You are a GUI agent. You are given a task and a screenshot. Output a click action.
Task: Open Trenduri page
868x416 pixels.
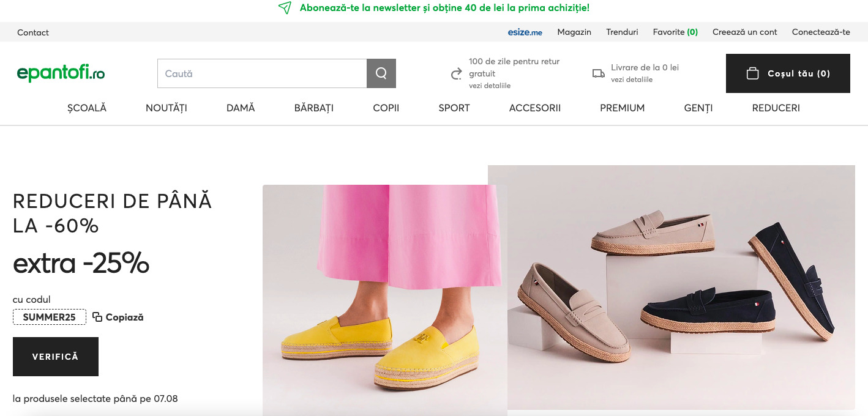(622, 32)
